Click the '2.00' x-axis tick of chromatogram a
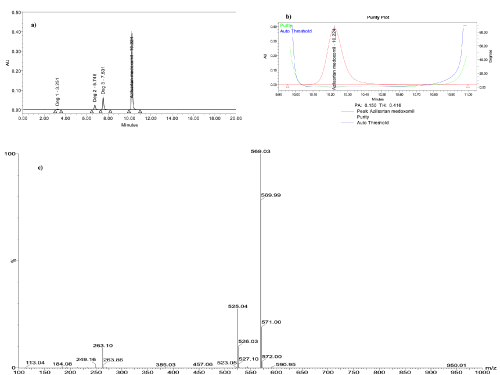Viewport: 500px width, 375px height. 44,118
